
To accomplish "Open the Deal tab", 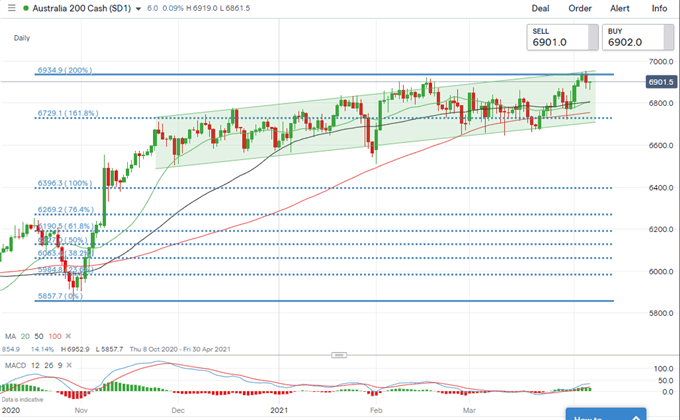I will click(540, 8).
